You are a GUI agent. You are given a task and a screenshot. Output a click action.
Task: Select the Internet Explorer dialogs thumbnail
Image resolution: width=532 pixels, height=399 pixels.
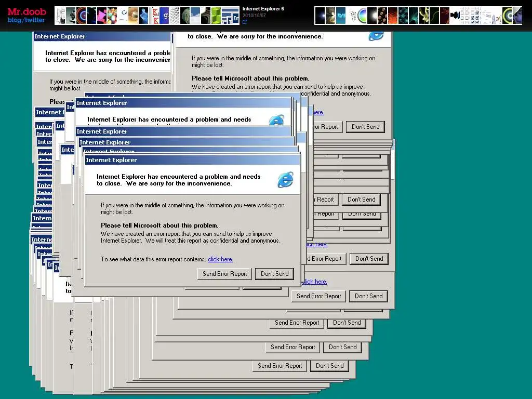pos(231,16)
